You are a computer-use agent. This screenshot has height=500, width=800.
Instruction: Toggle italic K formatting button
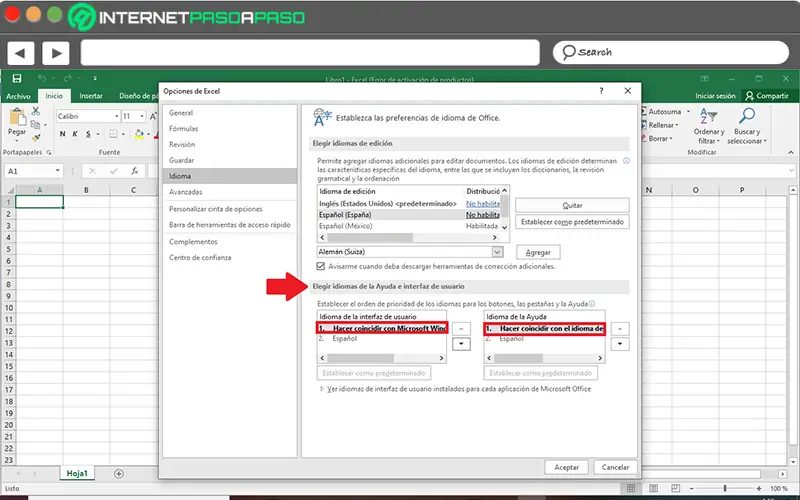point(75,134)
